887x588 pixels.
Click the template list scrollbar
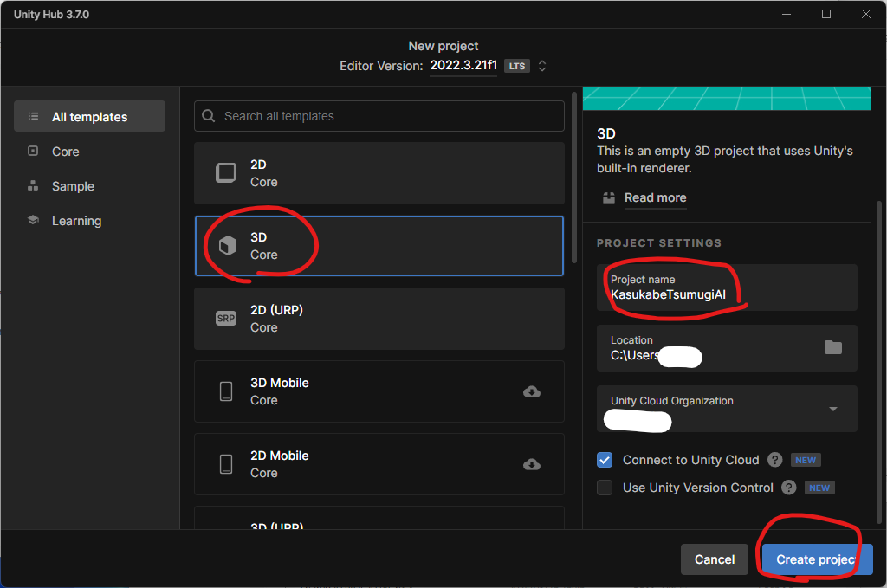click(574, 178)
